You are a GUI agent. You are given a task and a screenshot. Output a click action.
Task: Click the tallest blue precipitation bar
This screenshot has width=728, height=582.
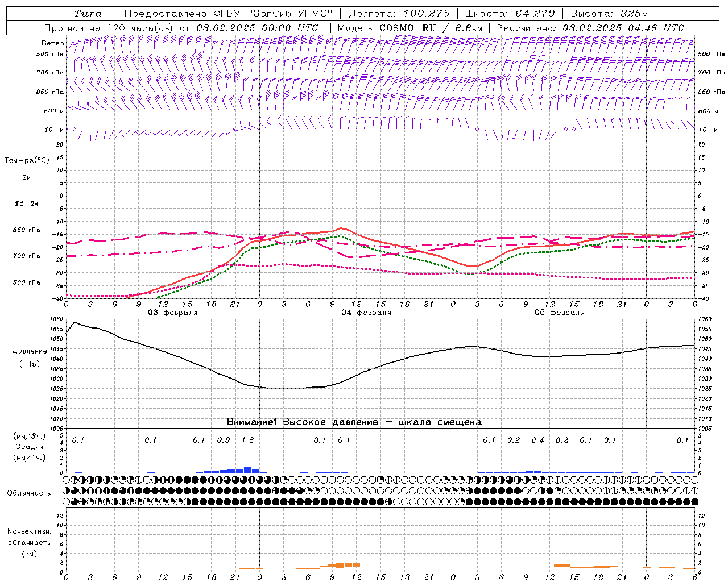click(x=248, y=469)
